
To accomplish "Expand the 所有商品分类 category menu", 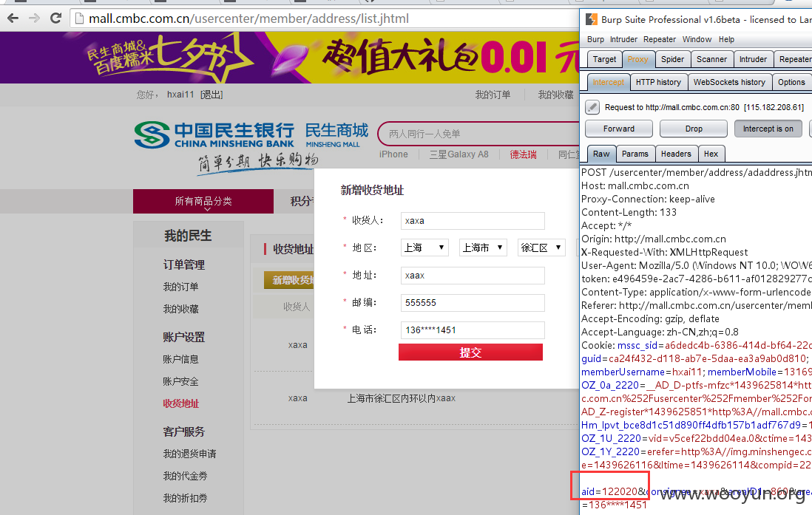I will pos(203,201).
